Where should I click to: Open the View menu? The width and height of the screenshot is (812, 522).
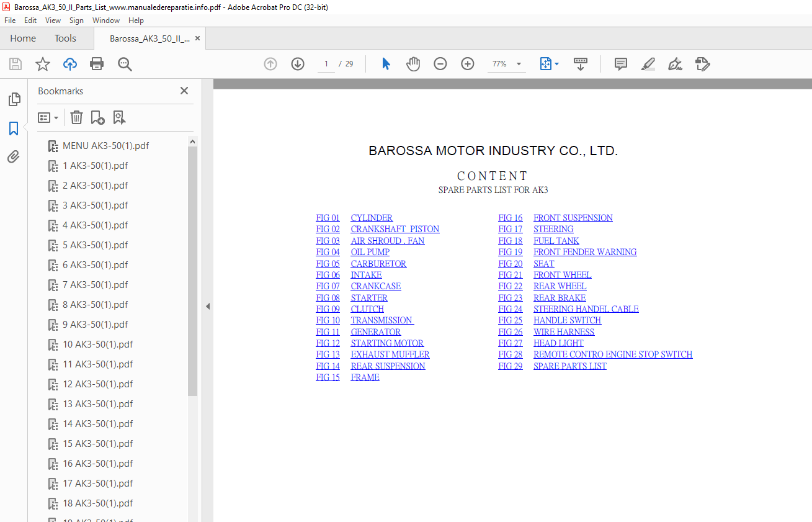pyautogui.click(x=53, y=20)
